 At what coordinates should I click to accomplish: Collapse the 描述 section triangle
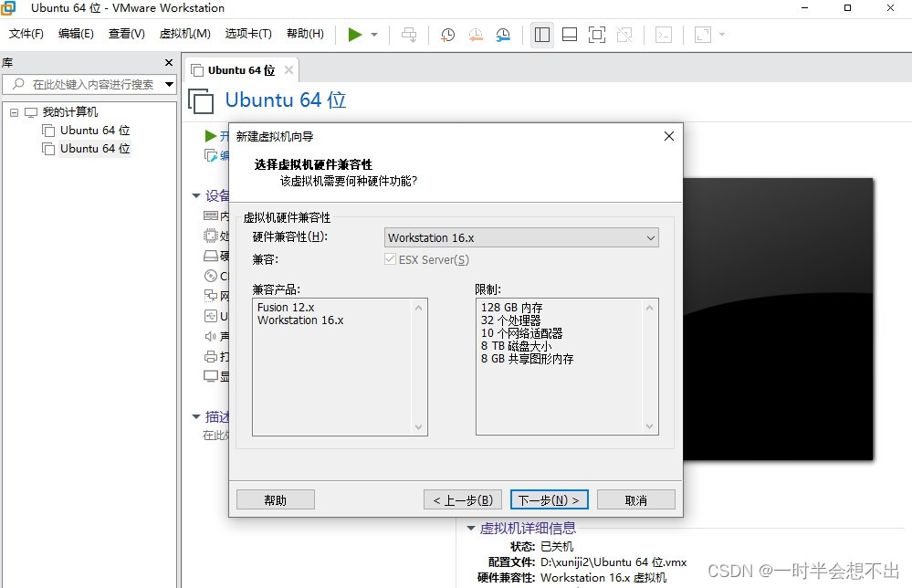(x=196, y=417)
